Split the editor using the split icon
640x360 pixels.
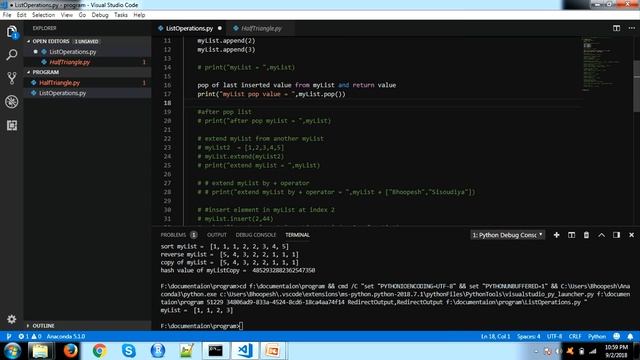[x=616, y=28]
